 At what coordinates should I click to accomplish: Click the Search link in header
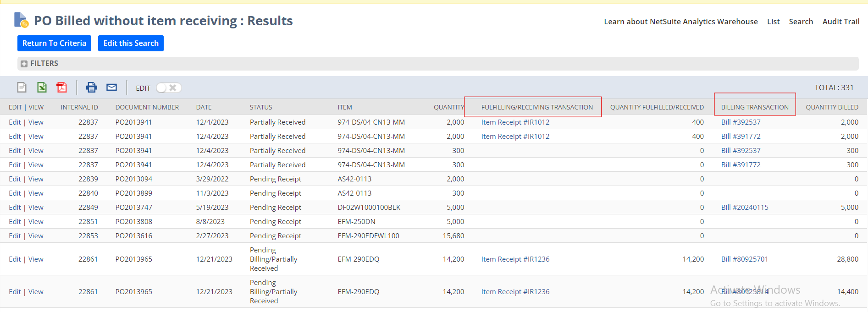(x=801, y=22)
